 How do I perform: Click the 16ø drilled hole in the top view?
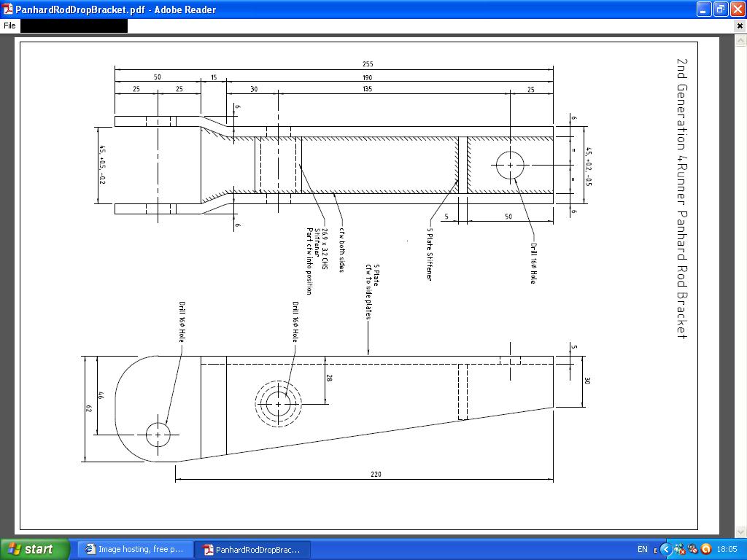point(509,165)
